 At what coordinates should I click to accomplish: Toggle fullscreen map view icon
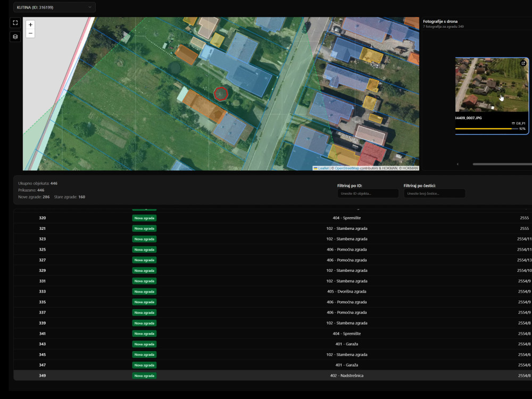click(15, 23)
